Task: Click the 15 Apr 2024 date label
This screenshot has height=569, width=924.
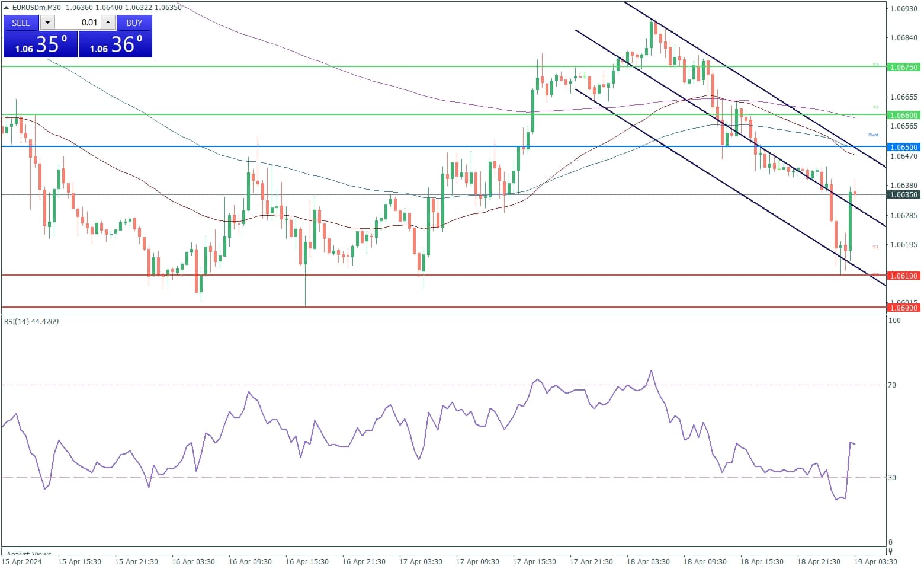Action: tap(22, 562)
